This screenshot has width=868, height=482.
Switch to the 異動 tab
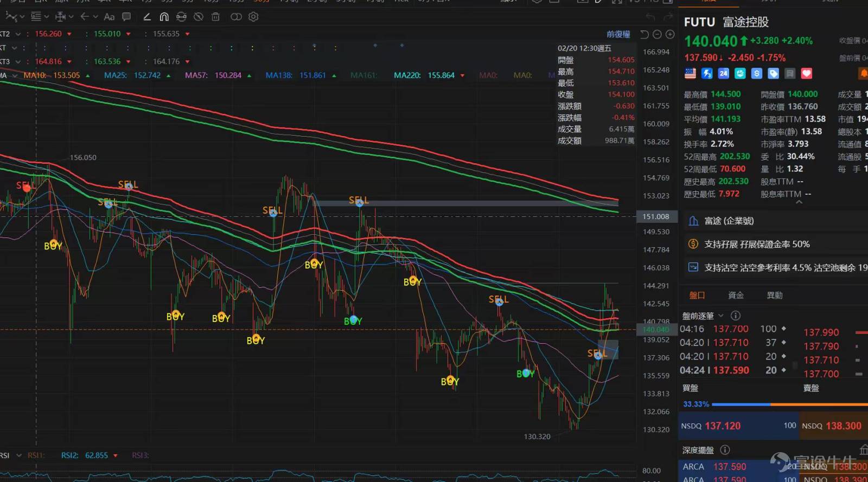775,295
